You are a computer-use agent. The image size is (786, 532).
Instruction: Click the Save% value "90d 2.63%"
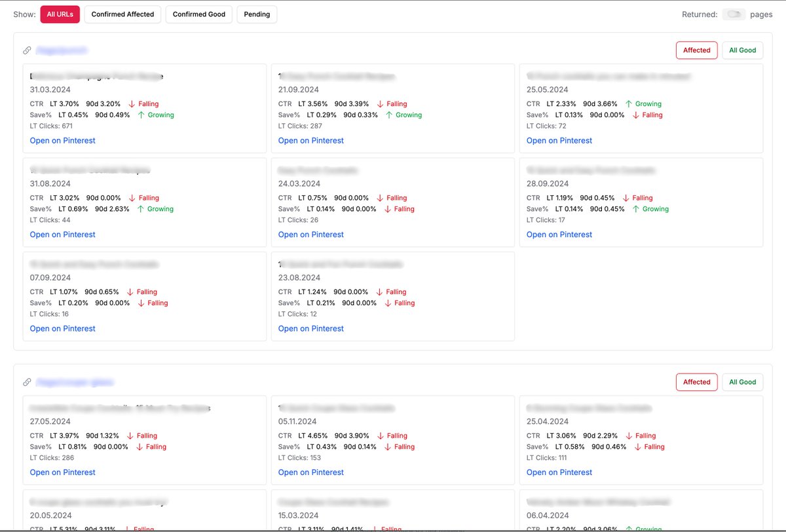coord(112,209)
